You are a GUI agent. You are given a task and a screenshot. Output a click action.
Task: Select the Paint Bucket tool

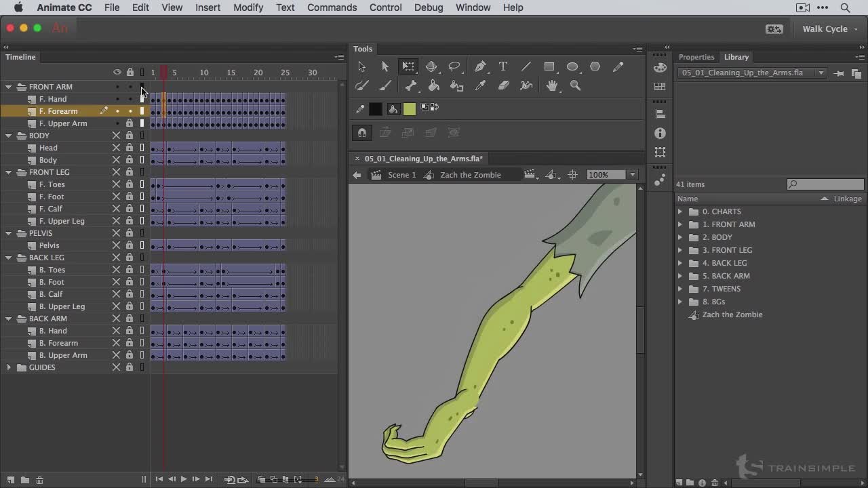[x=434, y=85]
